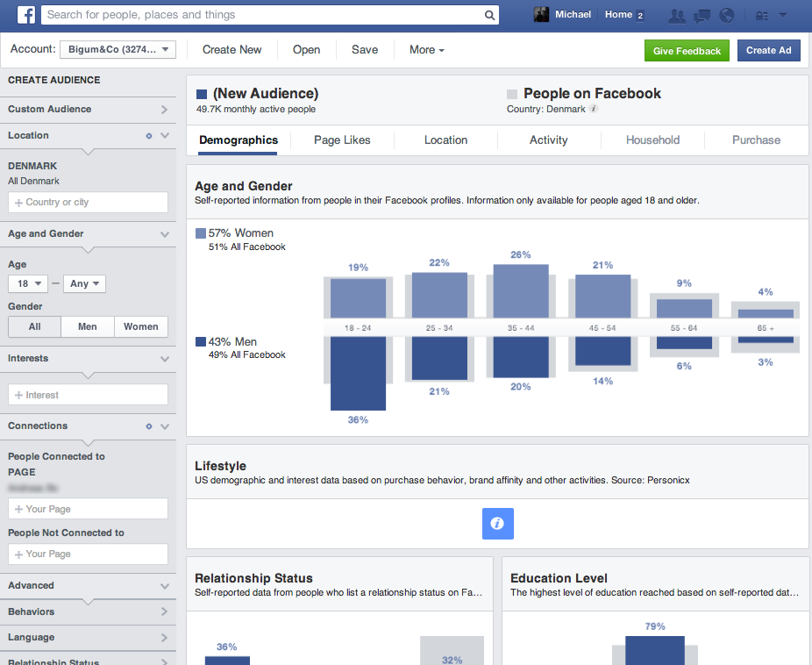Click Your Page field under People Connected to
This screenshot has width=812, height=665.
coord(88,509)
